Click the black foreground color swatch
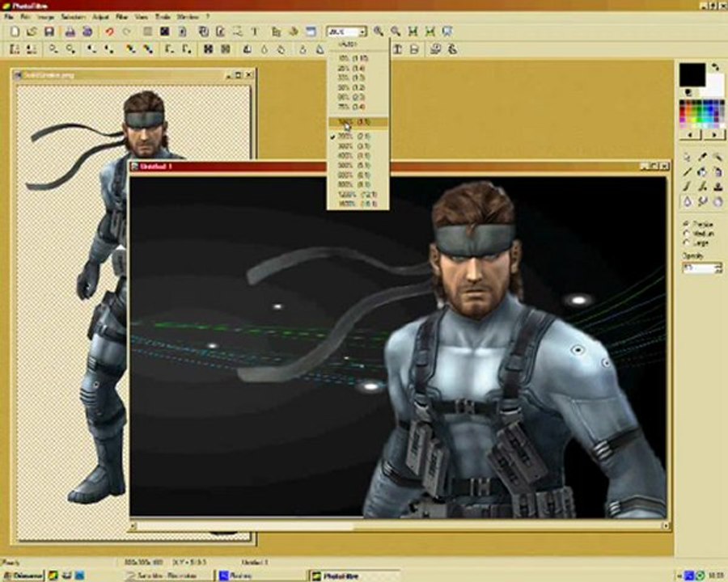This screenshot has height=582, width=728. (x=692, y=74)
